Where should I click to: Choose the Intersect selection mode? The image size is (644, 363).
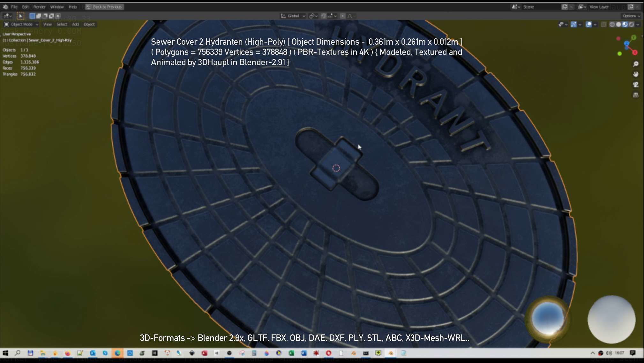click(x=58, y=16)
